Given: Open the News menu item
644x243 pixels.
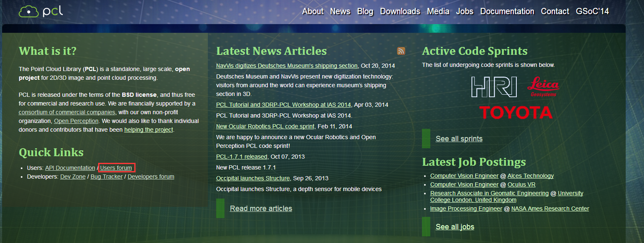Looking at the screenshot, I should click(x=340, y=11).
